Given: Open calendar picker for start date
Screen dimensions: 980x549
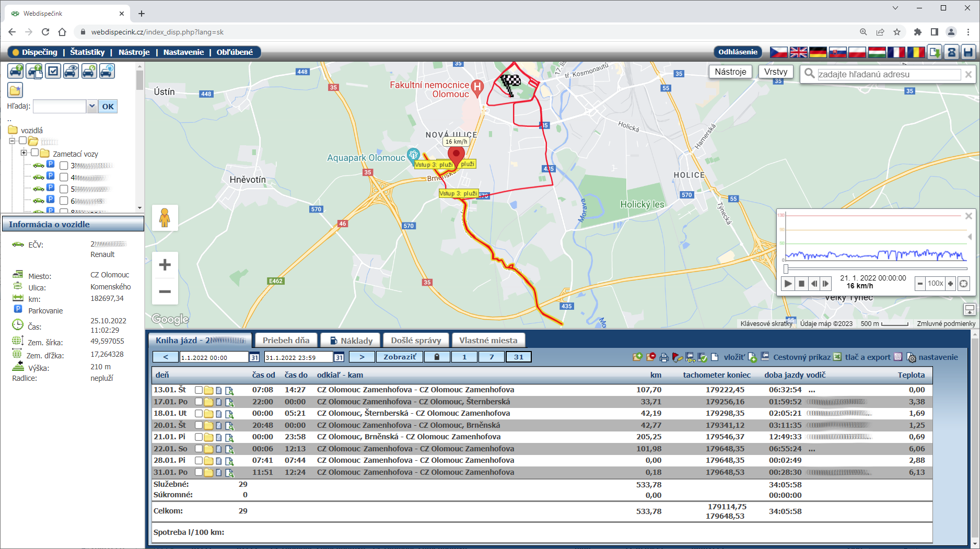Looking at the screenshot, I should pyautogui.click(x=254, y=357).
